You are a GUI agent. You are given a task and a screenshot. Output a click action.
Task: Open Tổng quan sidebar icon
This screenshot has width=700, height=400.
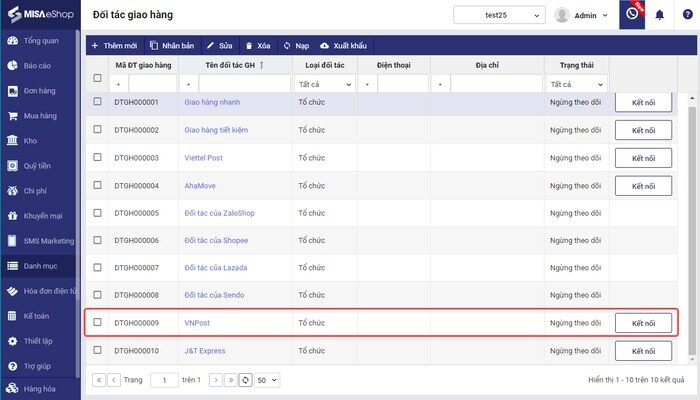(x=11, y=41)
